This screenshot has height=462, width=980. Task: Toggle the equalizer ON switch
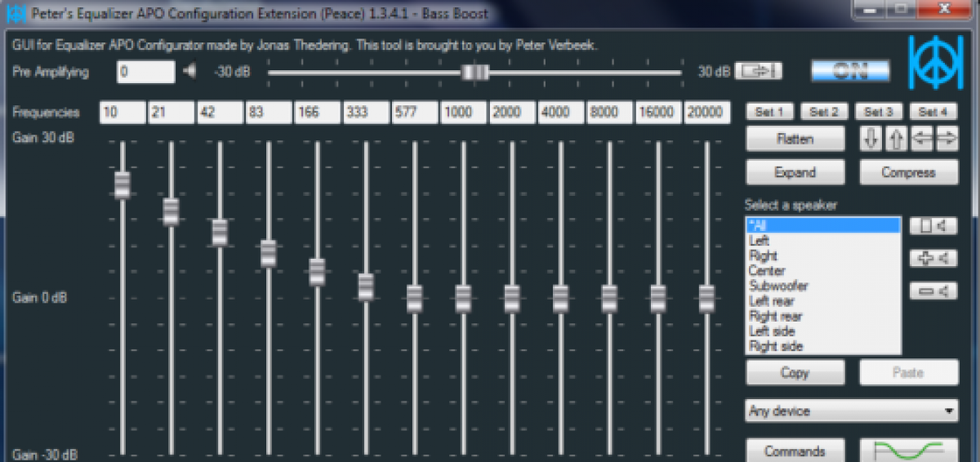pos(850,71)
